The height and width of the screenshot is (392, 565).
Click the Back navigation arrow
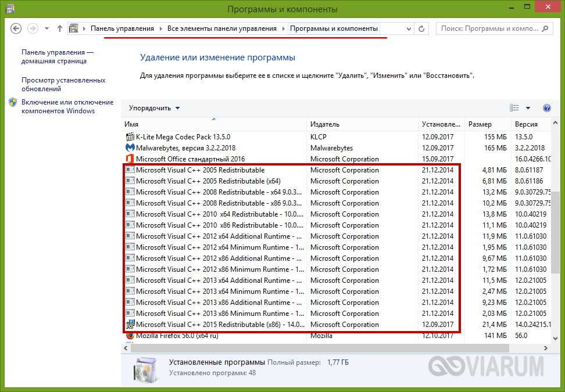point(16,28)
